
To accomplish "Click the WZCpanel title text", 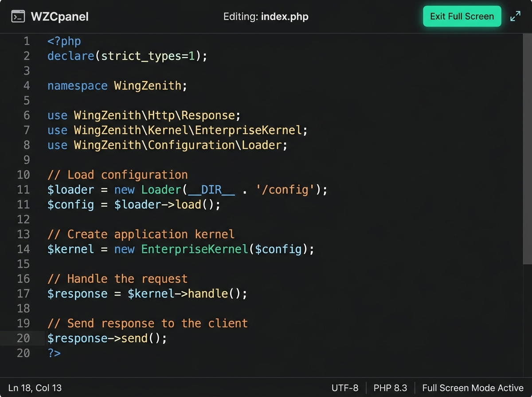I will [x=59, y=17].
